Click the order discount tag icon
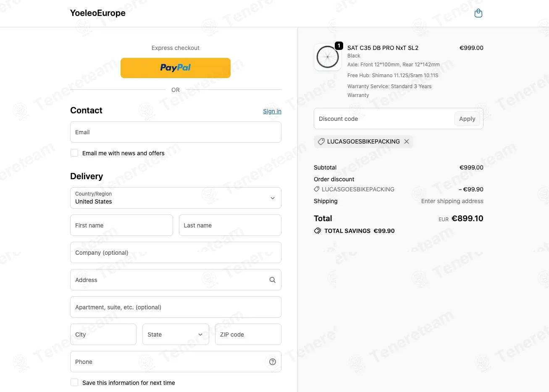 [x=317, y=189]
